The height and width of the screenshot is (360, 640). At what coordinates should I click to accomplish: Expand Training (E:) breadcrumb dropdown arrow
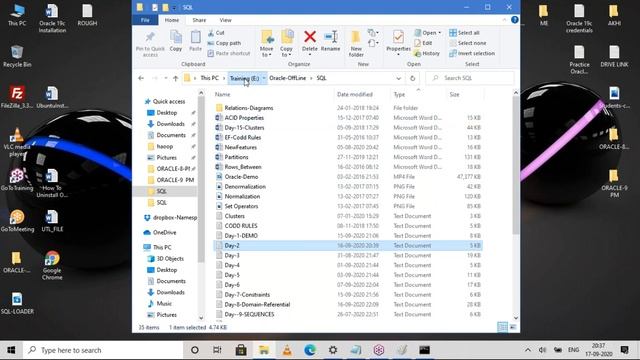click(x=264, y=78)
